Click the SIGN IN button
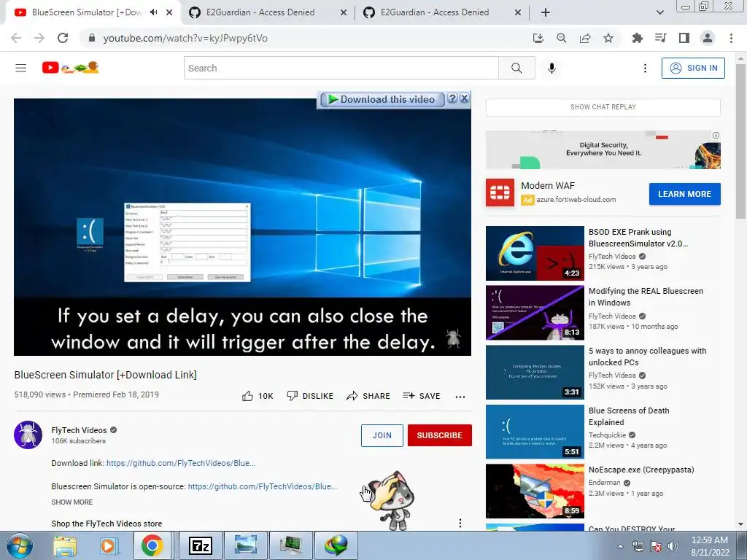Viewport: 747px width, 560px height. tap(693, 68)
